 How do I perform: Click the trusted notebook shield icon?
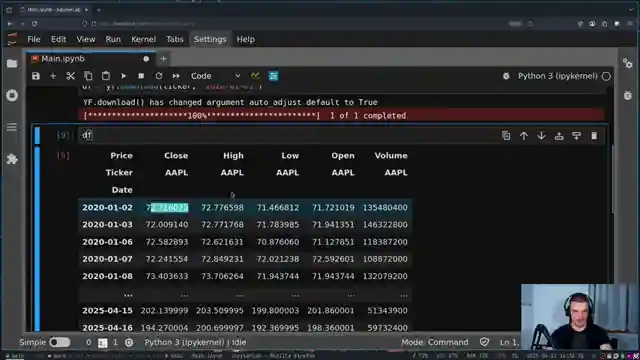(484, 342)
